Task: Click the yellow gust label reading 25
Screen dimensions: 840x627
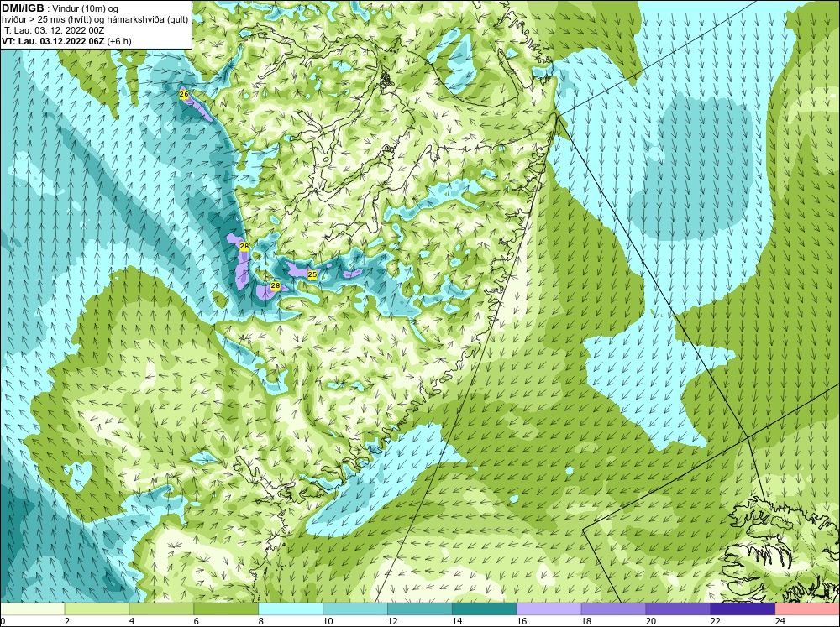Action: pyautogui.click(x=312, y=274)
